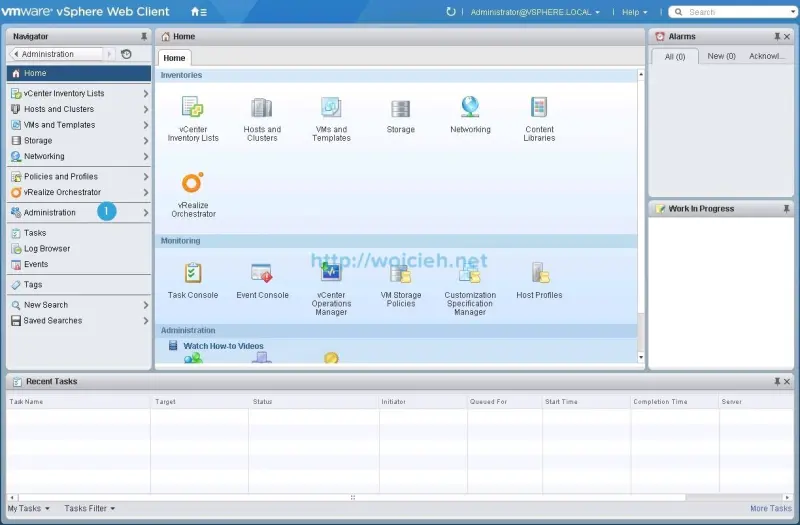
Task: Sort Recent Tasks by Start Time column
Action: (586, 402)
